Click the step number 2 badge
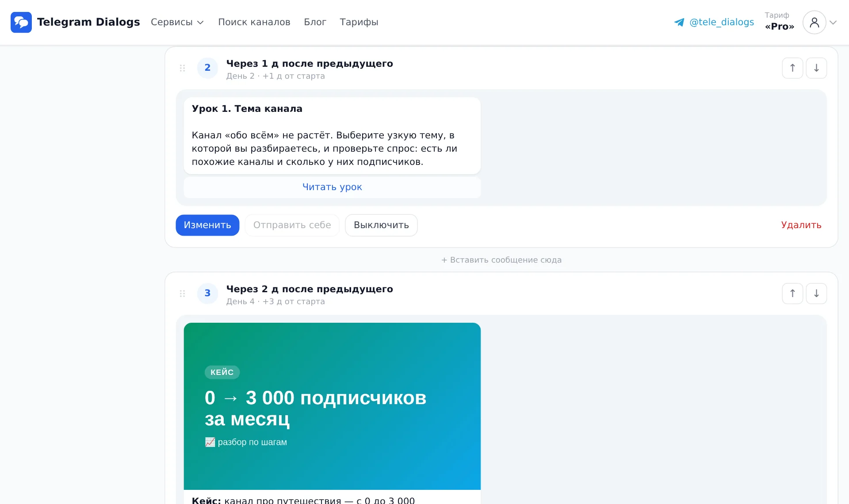Viewport: 849px width, 504px height. 207,68
